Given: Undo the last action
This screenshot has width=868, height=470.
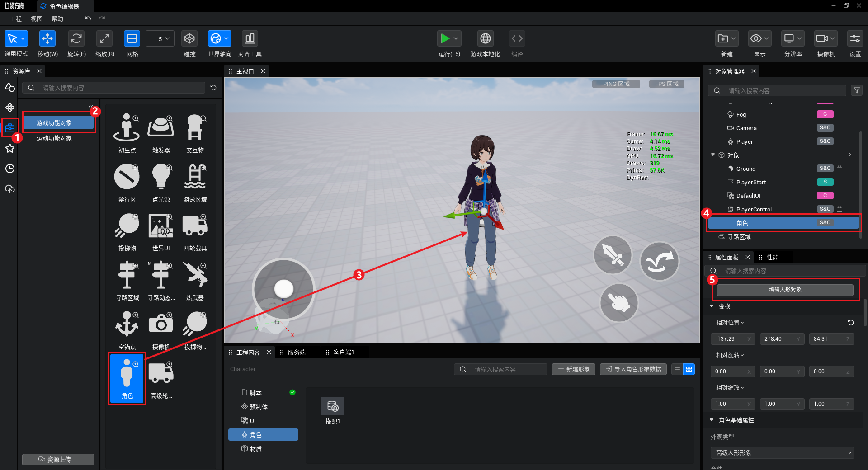Looking at the screenshot, I should [88, 19].
